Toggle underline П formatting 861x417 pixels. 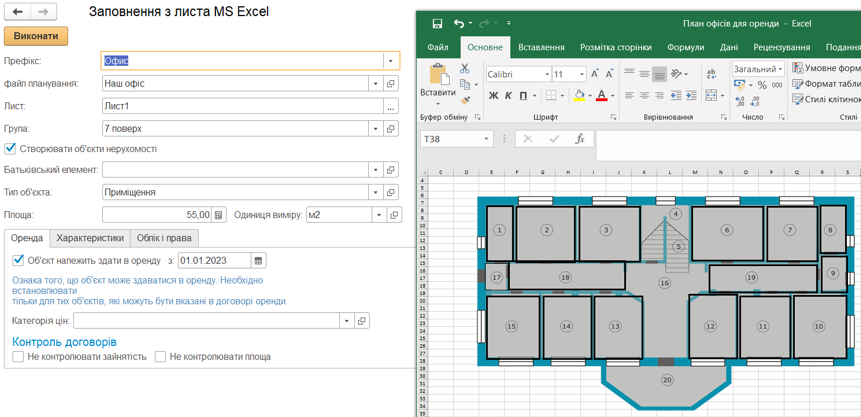523,96
